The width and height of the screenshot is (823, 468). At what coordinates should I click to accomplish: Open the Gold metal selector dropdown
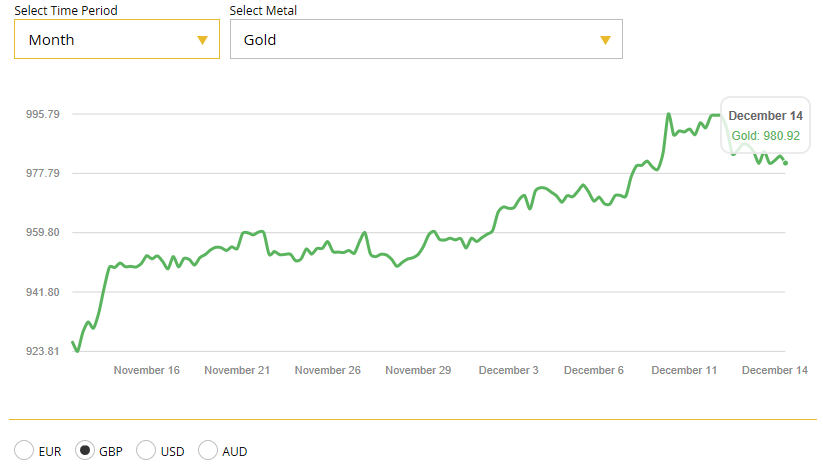click(x=426, y=40)
